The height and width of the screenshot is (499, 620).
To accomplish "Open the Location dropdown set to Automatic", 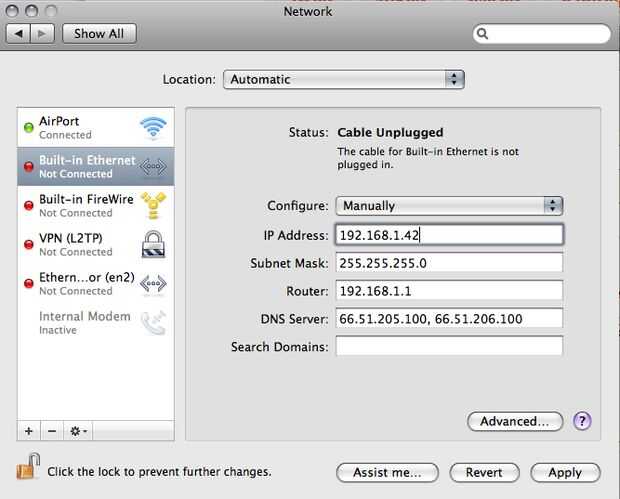I will point(343,79).
